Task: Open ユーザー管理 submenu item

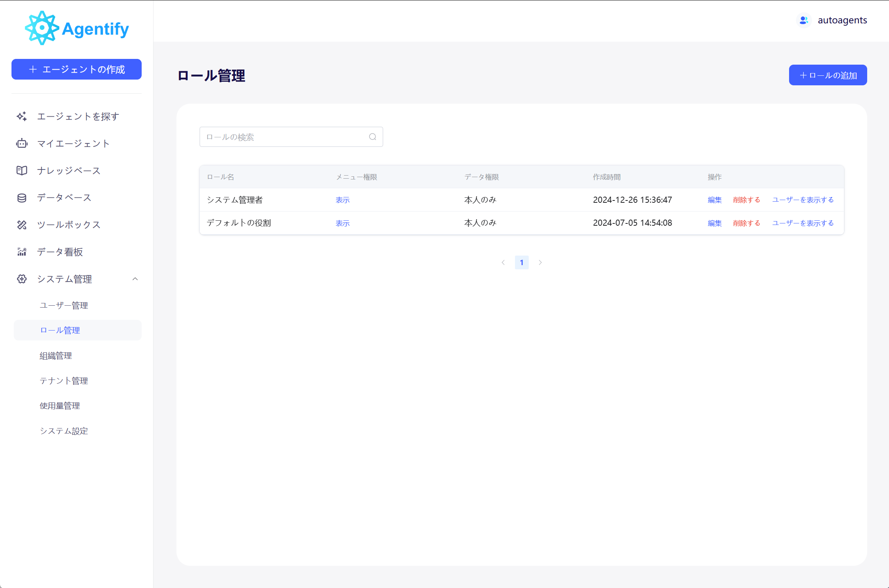Action: [x=64, y=305]
